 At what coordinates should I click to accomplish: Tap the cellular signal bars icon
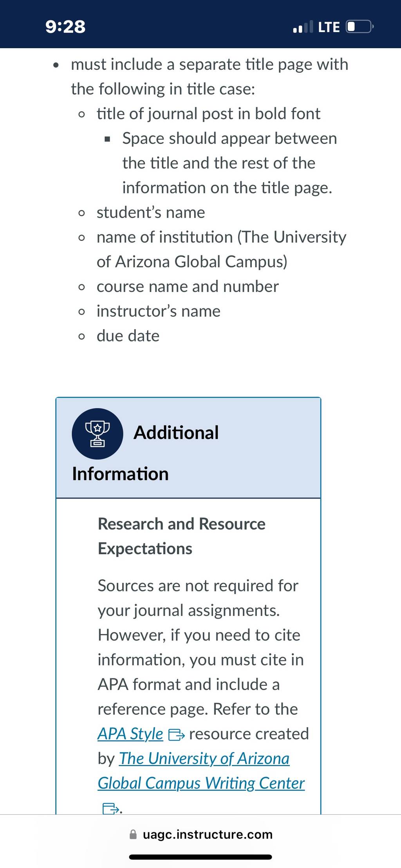pyautogui.click(x=303, y=27)
